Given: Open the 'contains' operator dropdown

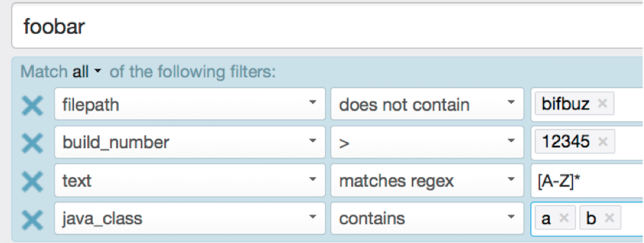Looking at the screenshot, I should click(x=427, y=218).
